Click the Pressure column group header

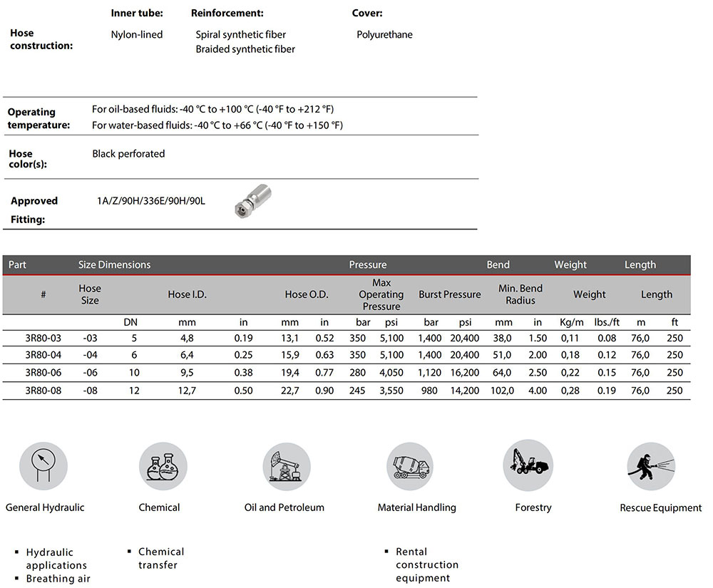(367, 264)
